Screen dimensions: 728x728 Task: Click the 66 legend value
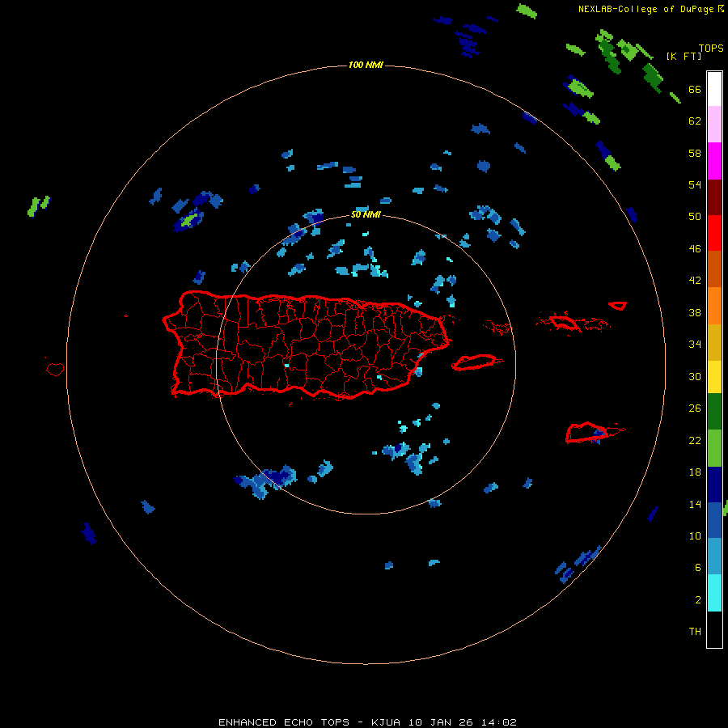695,90
